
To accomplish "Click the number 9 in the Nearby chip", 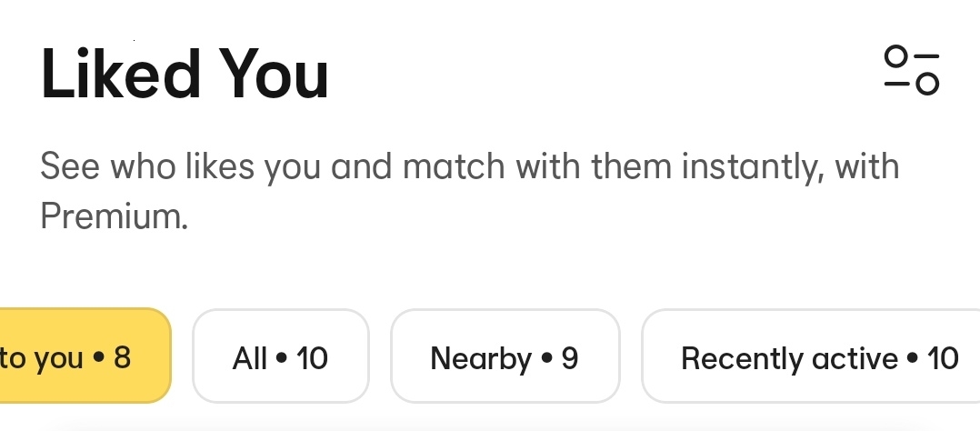I will [570, 358].
